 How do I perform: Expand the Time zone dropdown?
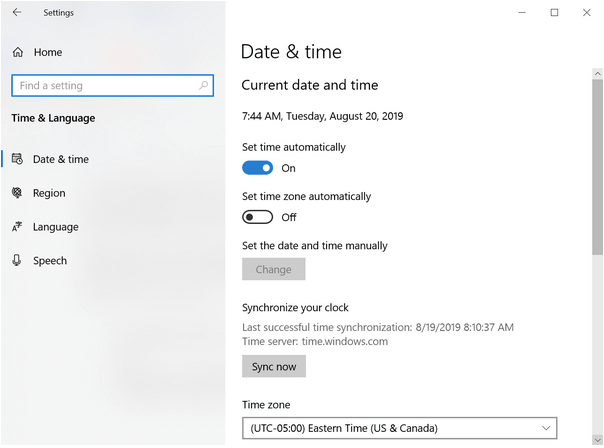(x=399, y=428)
